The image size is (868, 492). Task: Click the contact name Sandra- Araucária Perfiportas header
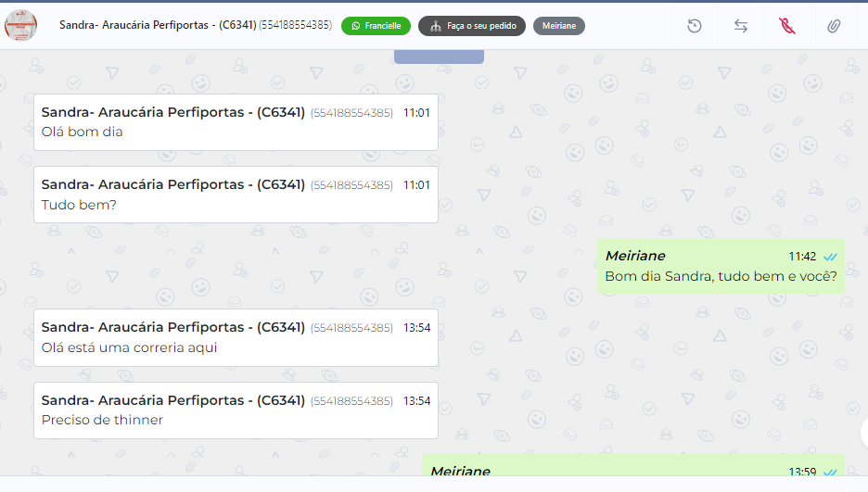coord(158,25)
